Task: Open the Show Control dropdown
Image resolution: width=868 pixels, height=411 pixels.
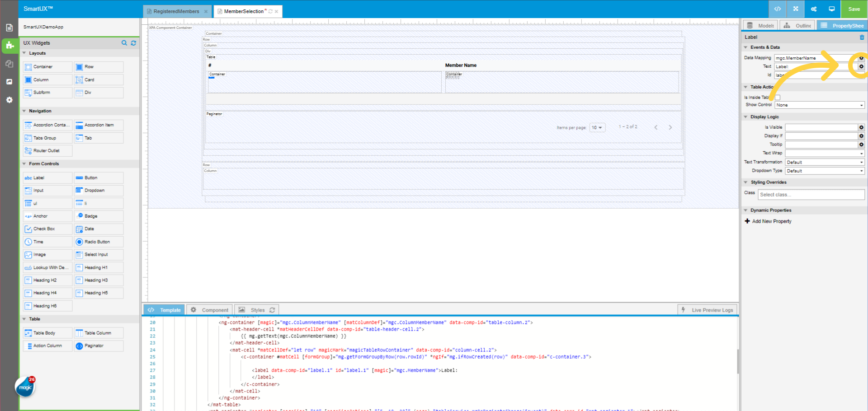Action: click(820, 105)
